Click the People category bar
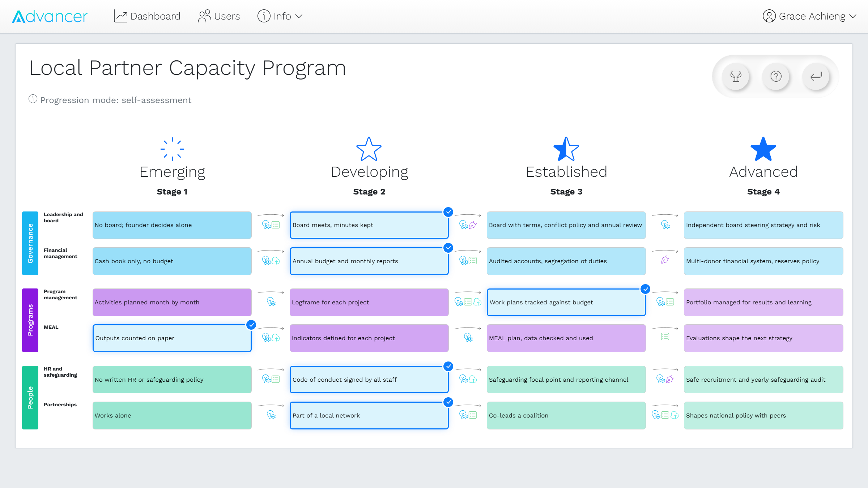Image resolution: width=868 pixels, height=488 pixels. [x=30, y=397]
